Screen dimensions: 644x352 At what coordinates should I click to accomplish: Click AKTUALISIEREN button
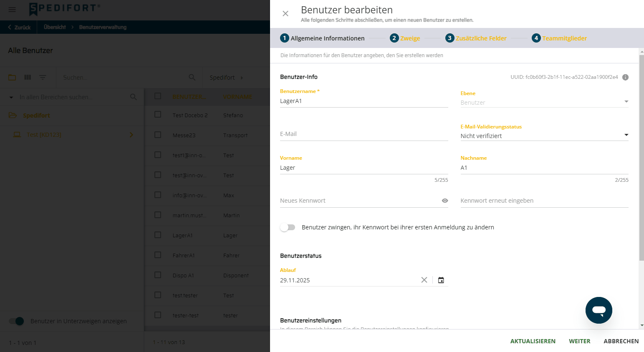point(533,341)
